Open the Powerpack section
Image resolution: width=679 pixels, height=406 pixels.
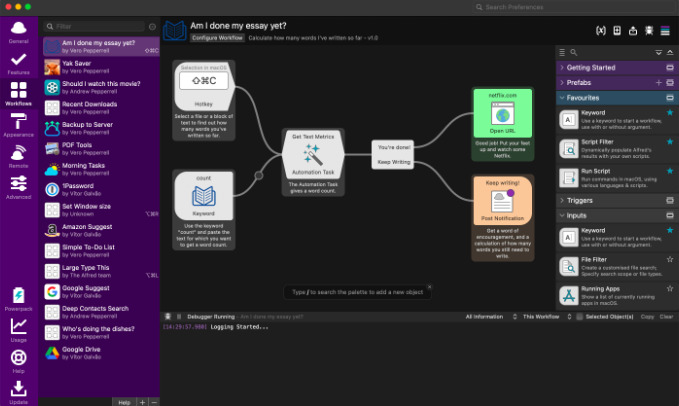19,299
